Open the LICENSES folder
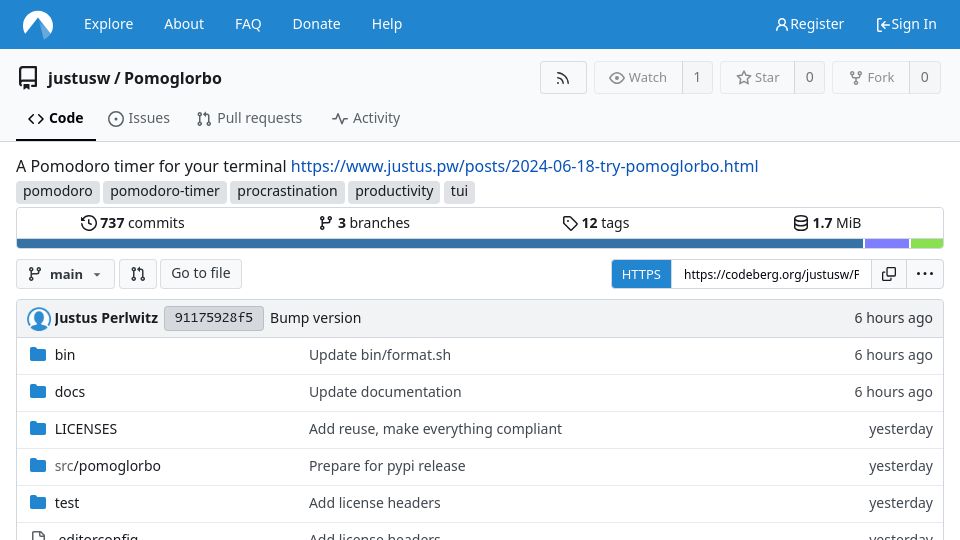The height and width of the screenshot is (540, 960). click(86, 429)
